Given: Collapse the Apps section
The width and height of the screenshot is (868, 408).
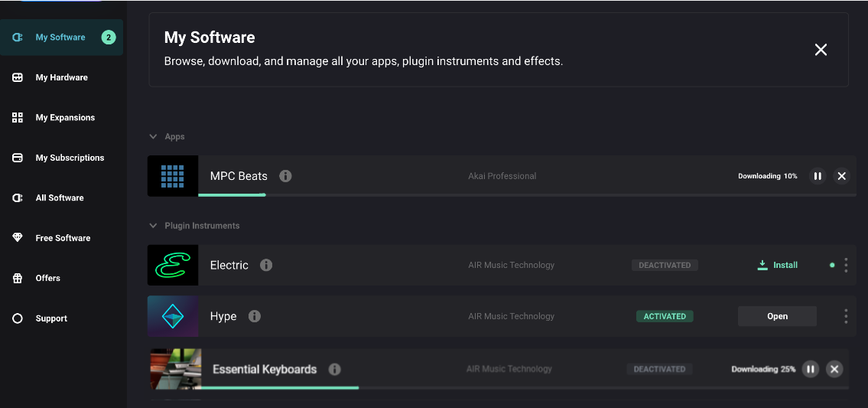Looking at the screenshot, I should pos(154,136).
